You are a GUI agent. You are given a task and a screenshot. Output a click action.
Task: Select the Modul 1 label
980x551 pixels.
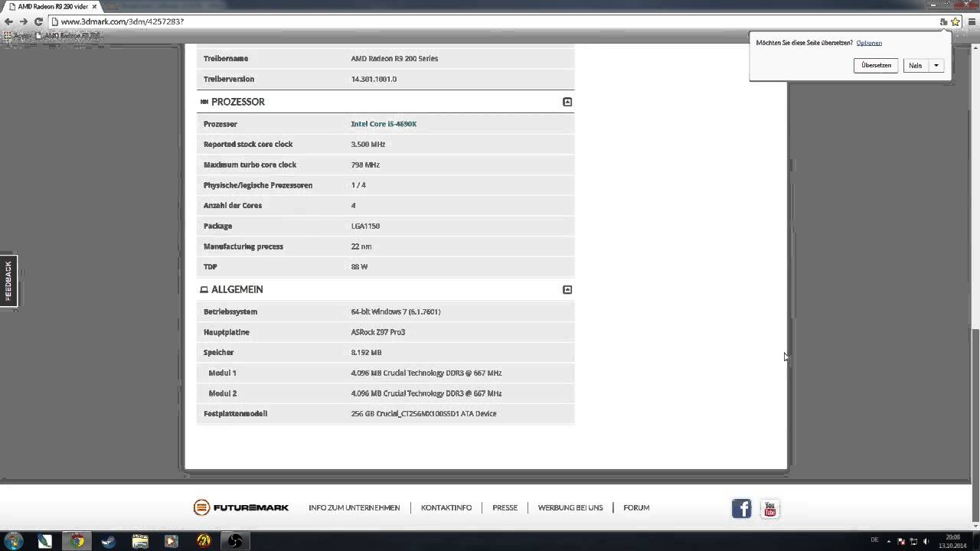pos(223,373)
